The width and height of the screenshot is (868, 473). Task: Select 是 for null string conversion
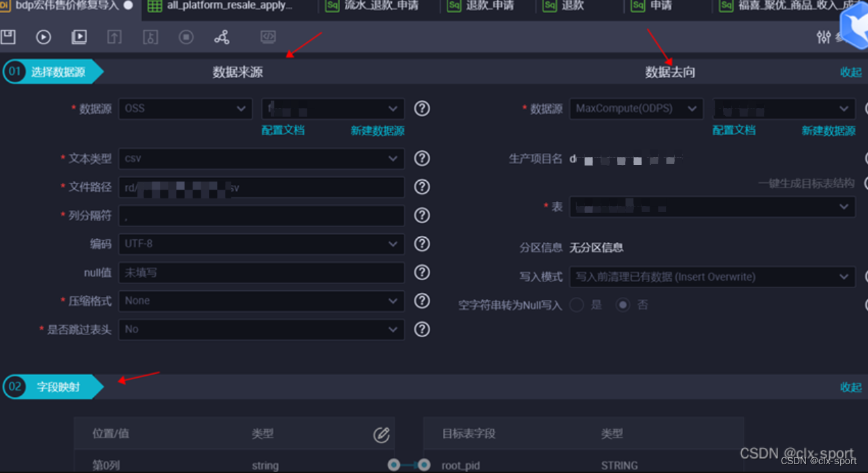click(x=576, y=304)
